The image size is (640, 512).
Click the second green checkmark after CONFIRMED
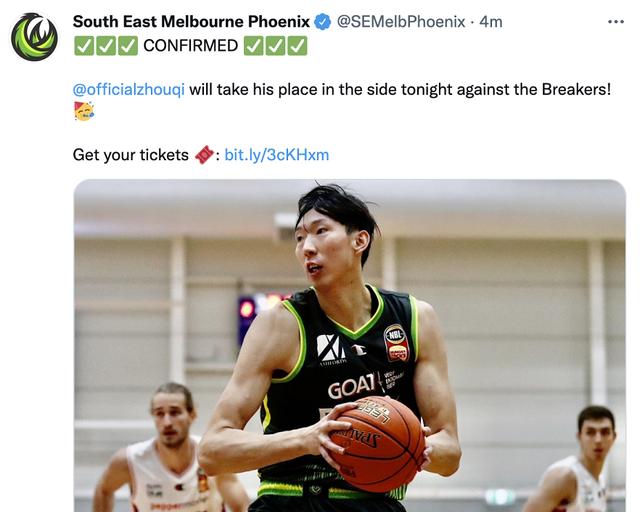coord(276,46)
